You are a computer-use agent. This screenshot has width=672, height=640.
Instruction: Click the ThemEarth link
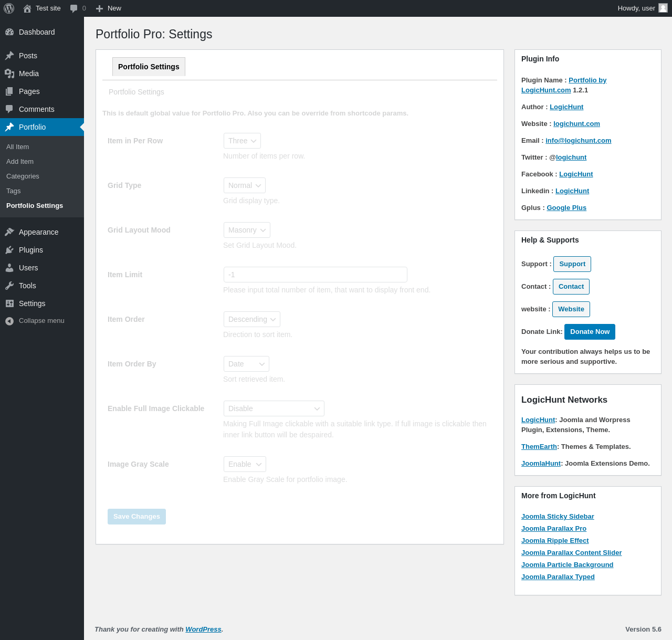[539, 447]
